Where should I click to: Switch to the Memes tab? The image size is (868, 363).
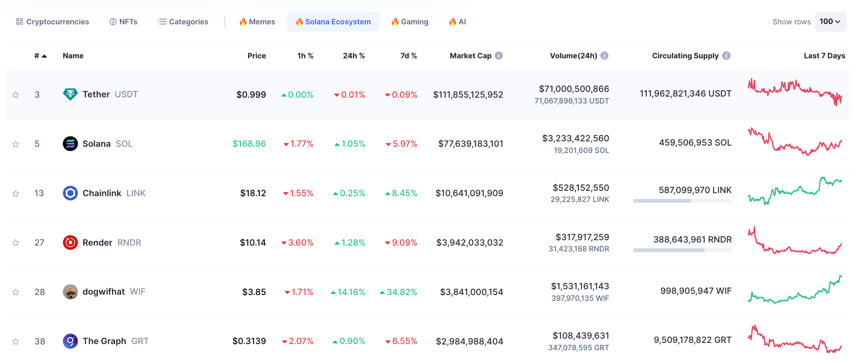click(257, 22)
